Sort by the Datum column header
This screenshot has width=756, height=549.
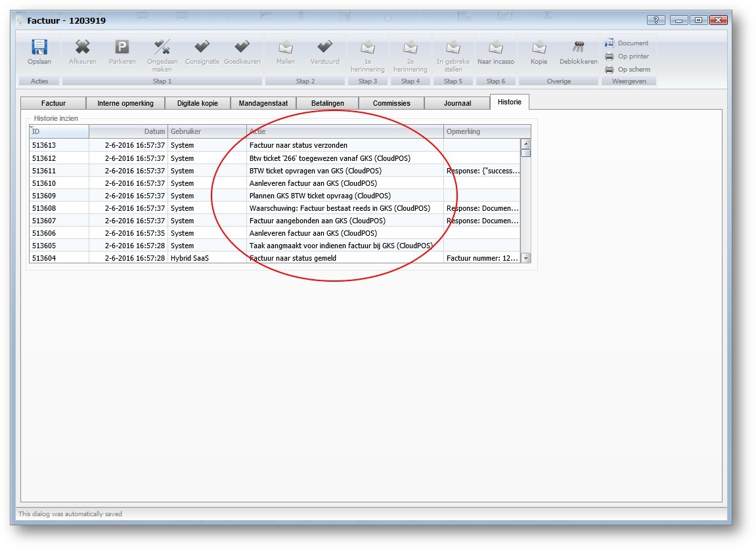128,131
